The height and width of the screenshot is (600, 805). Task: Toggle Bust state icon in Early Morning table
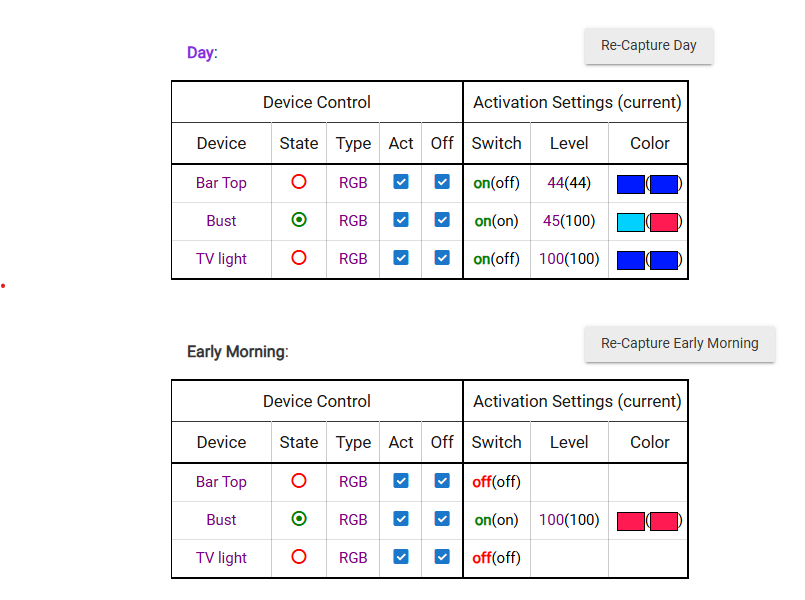coord(298,519)
